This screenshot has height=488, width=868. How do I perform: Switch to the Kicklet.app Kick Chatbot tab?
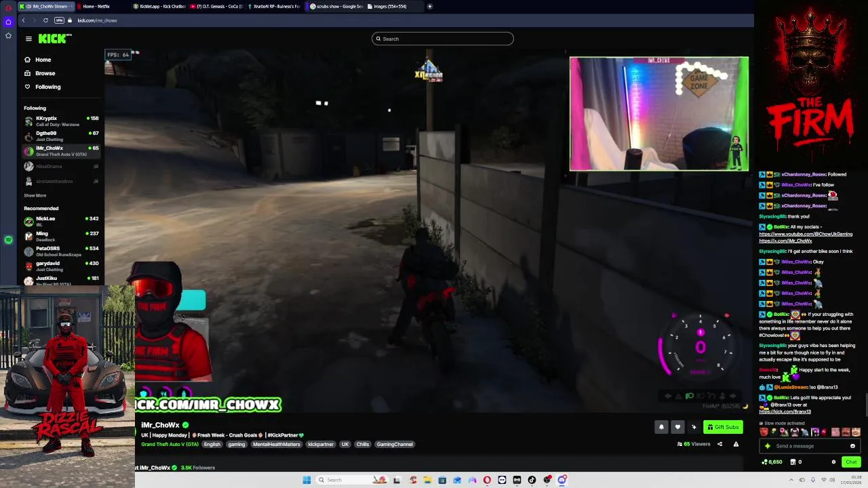(x=159, y=6)
